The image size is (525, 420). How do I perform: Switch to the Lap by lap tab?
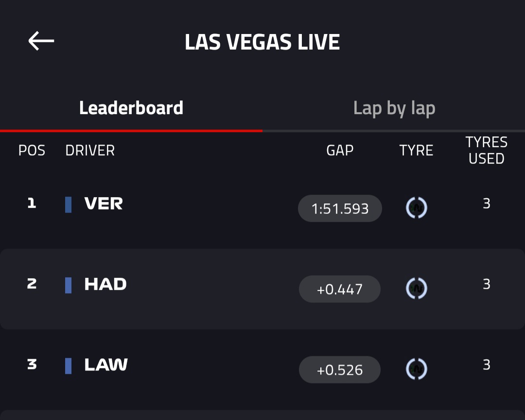click(394, 108)
